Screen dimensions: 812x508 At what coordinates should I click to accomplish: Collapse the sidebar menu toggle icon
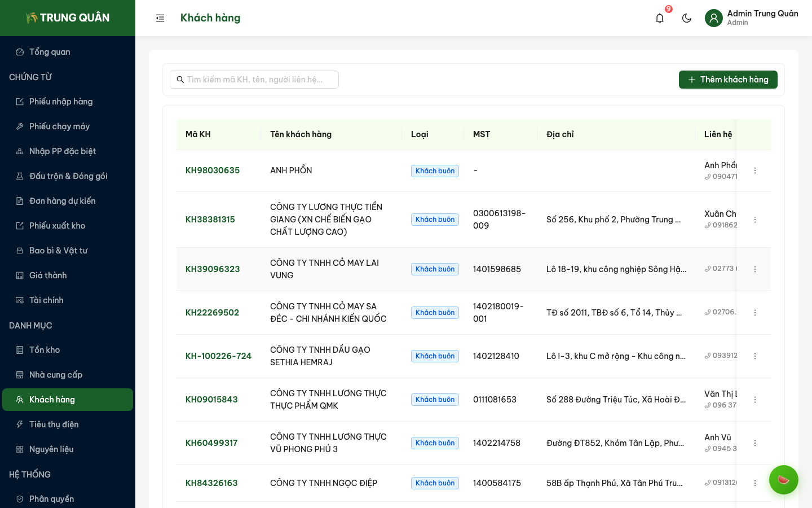pos(160,18)
